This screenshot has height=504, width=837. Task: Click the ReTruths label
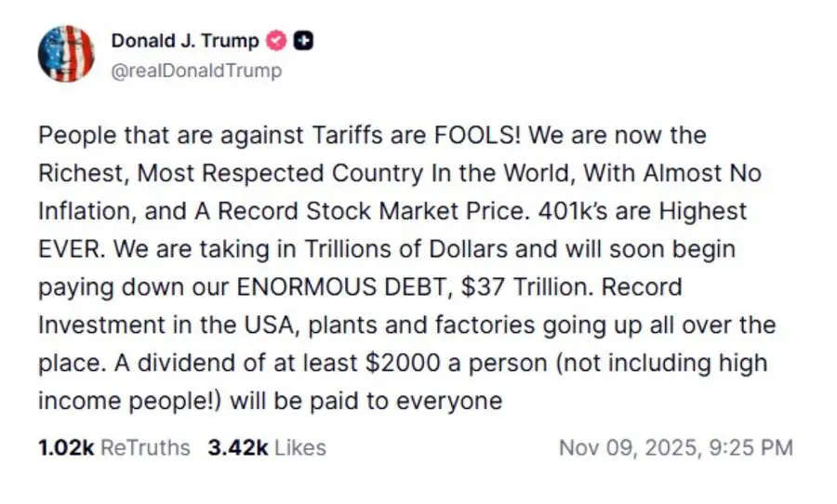(144, 447)
